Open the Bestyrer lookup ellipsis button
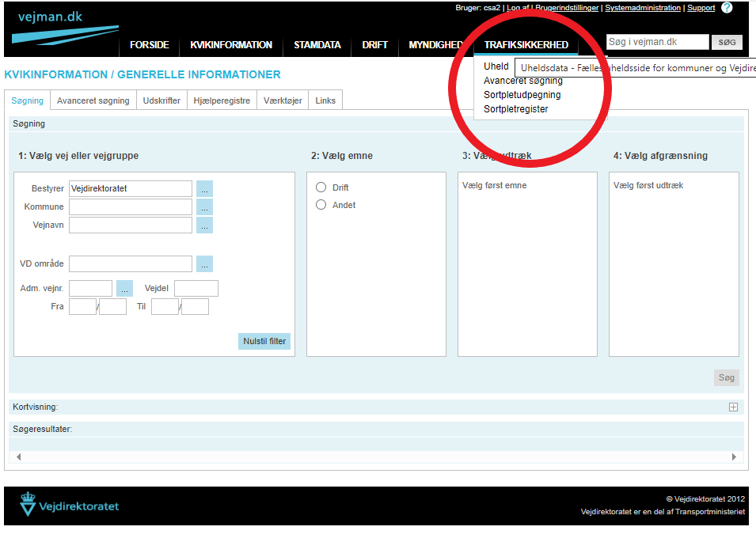756x538 pixels. [204, 189]
